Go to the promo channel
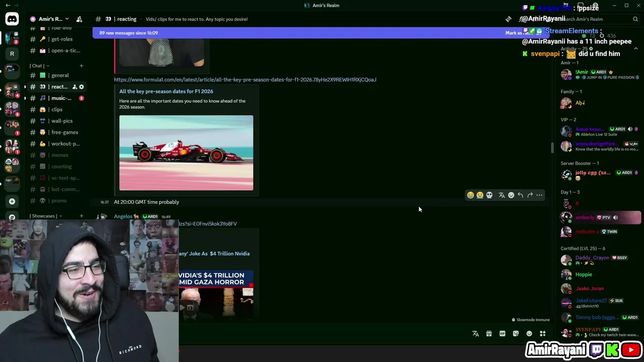Screen dimensions: 644x362 (56, 201)
